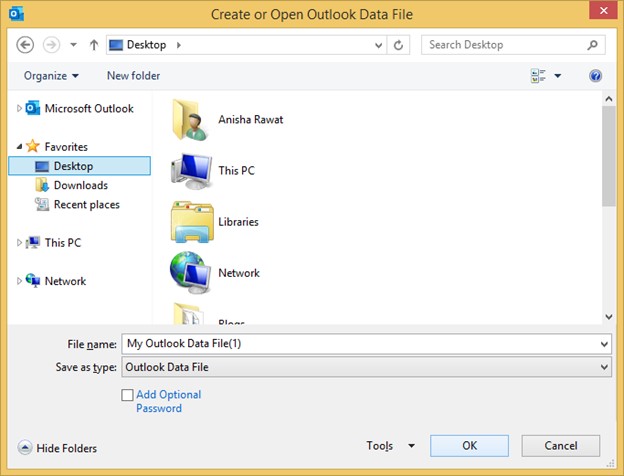624x476 pixels.
Task: Select Network in navigation pane
Action: (x=56, y=281)
